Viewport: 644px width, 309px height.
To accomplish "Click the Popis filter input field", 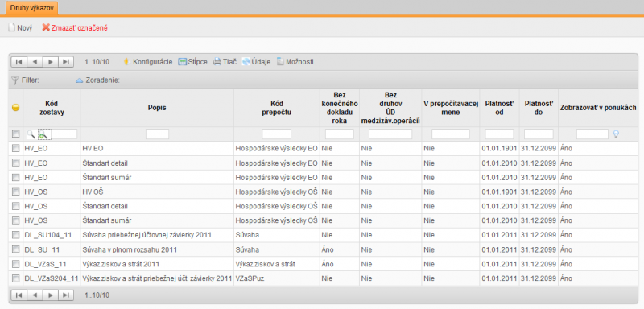I will (x=157, y=134).
